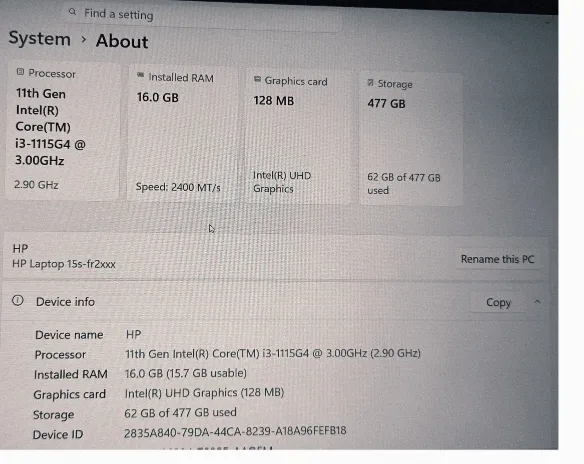This screenshot has height=464, width=584.
Task: Click the Device name label
Action: (x=69, y=335)
